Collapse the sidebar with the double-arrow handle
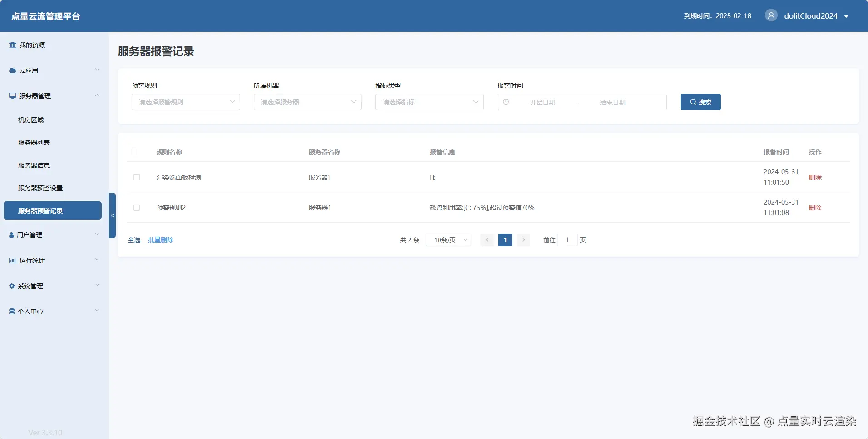Viewport: 868px width, 439px height. click(x=113, y=215)
